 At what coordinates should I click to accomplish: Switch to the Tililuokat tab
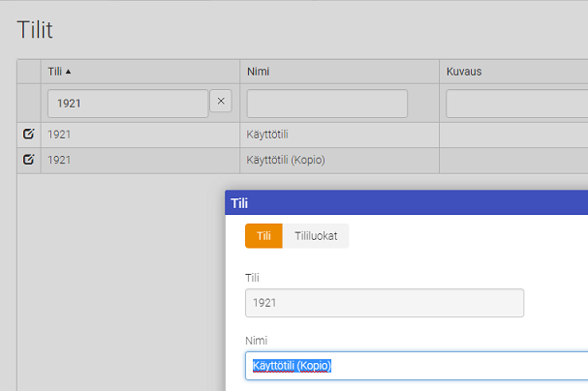coord(316,236)
